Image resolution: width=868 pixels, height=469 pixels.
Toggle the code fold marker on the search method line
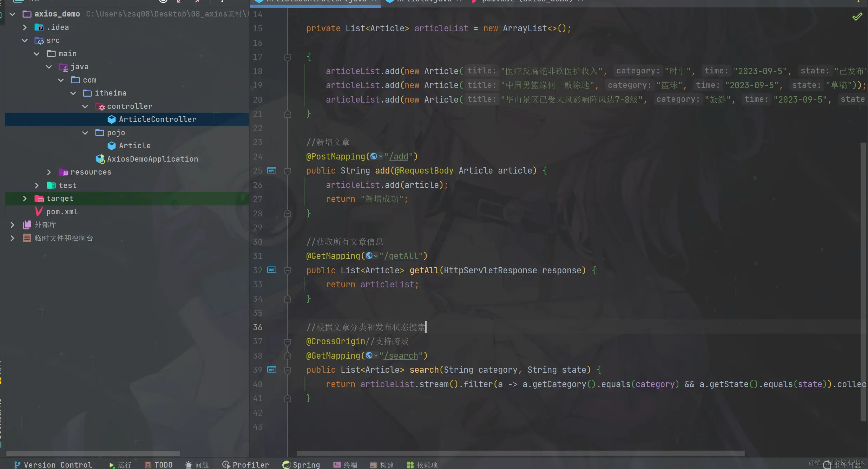coord(288,370)
